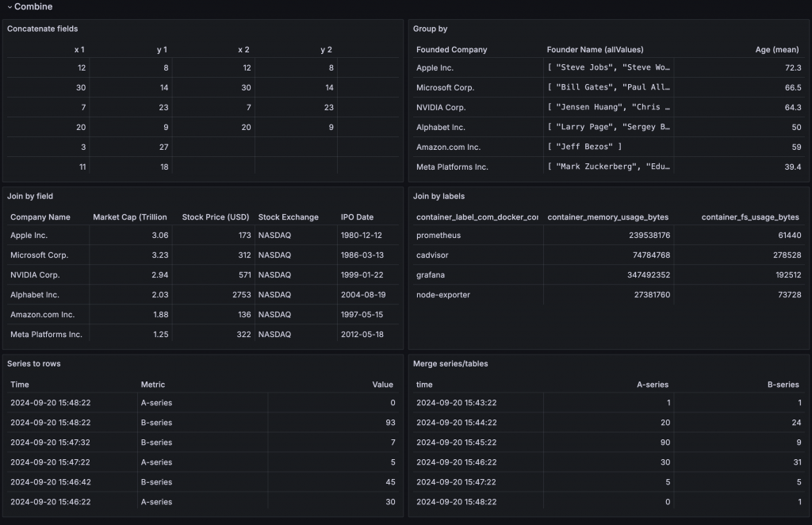This screenshot has width=812, height=525.
Task: Click the x 2 column header
Action: [x=243, y=50]
